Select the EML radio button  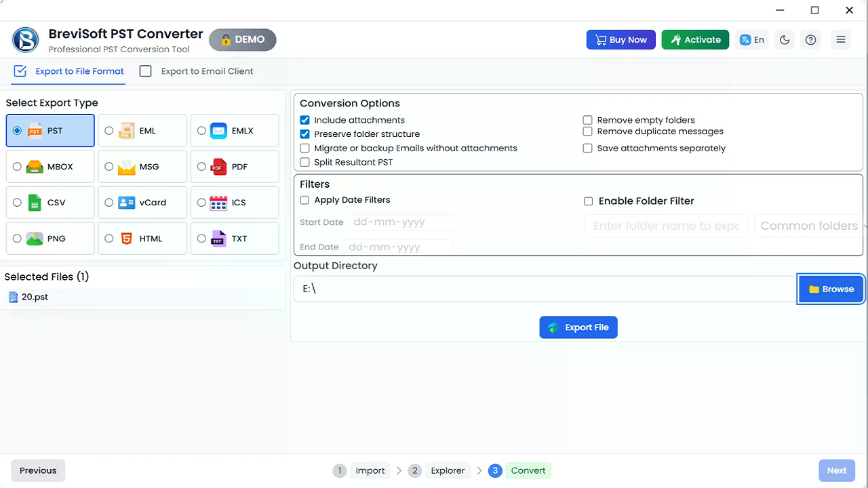(x=108, y=131)
